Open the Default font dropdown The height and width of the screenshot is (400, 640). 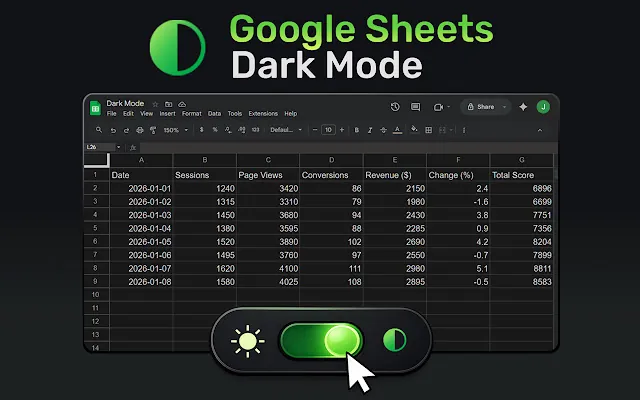pos(286,130)
